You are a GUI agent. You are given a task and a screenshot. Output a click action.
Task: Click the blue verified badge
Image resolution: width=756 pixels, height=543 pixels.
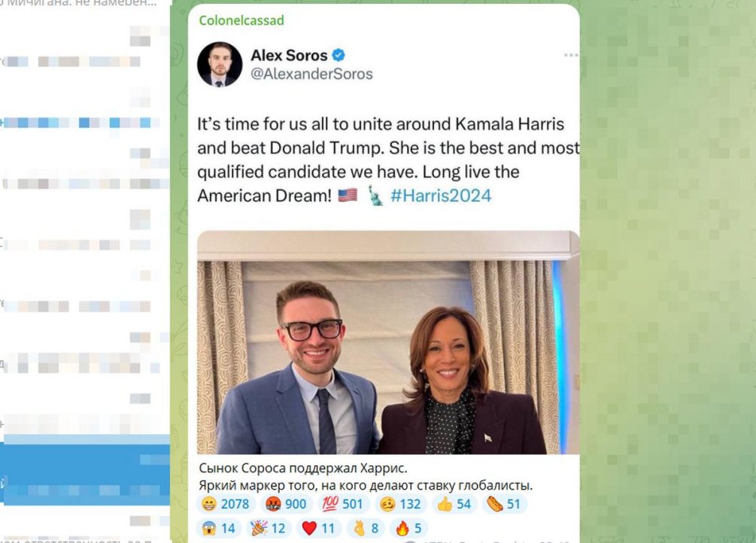(x=339, y=55)
